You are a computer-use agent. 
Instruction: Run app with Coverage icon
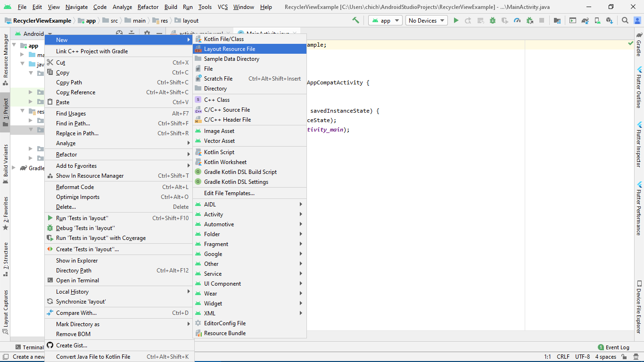pos(505,20)
